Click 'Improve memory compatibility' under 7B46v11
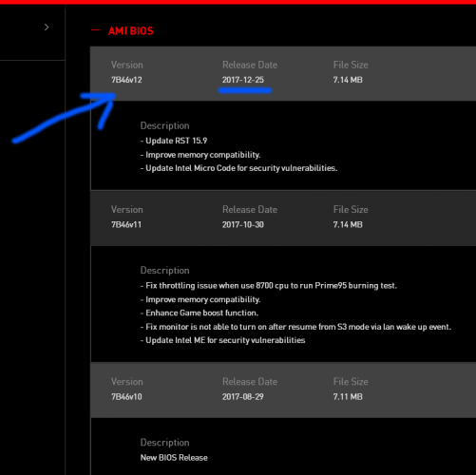 coord(200,299)
